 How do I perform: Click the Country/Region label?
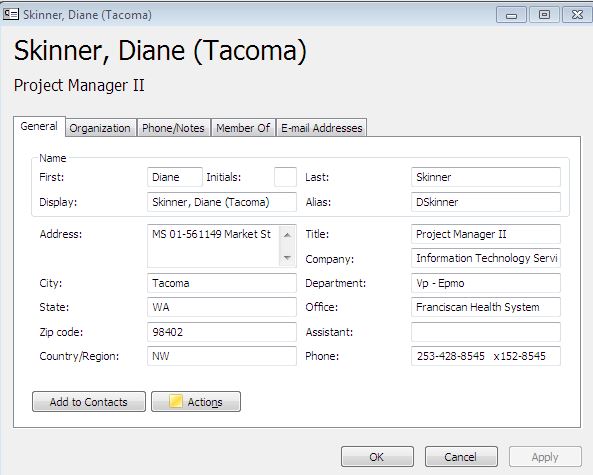pos(79,356)
